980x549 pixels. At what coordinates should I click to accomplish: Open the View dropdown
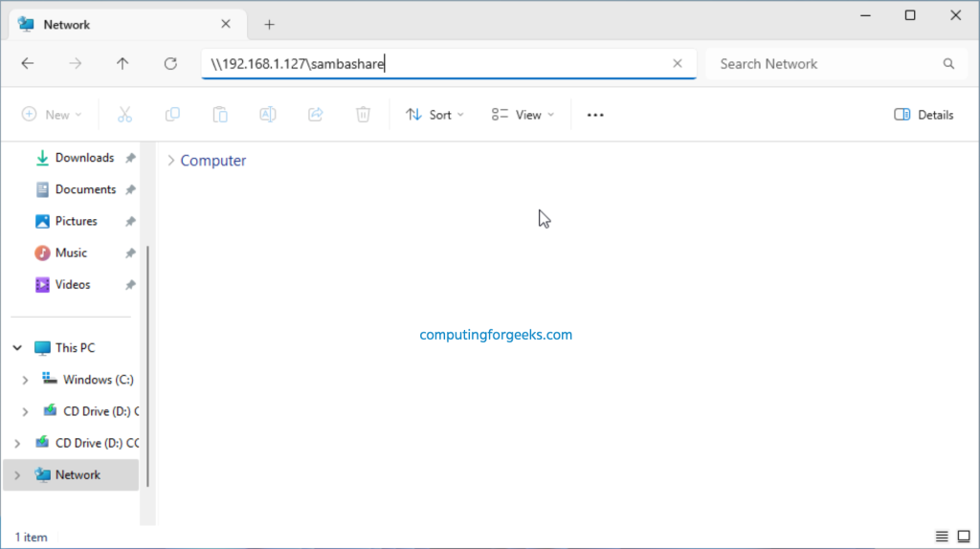tap(523, 115)
